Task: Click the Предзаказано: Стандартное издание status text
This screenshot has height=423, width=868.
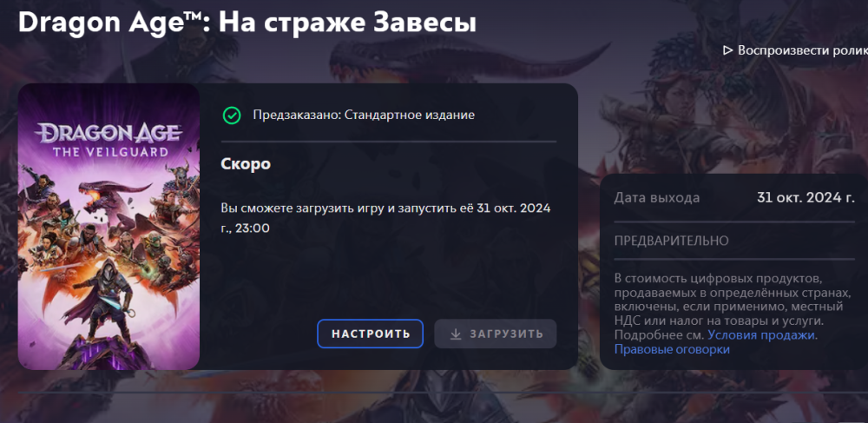Action: (364, 116)
